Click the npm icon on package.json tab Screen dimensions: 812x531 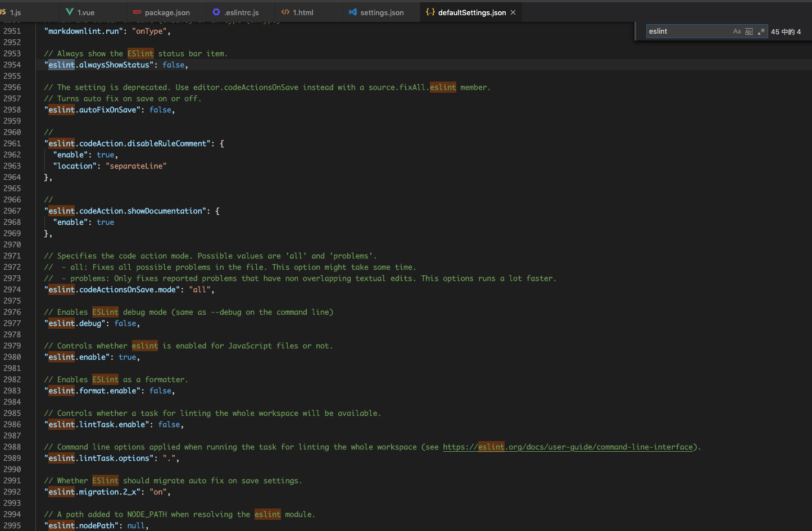coord(137,12)
